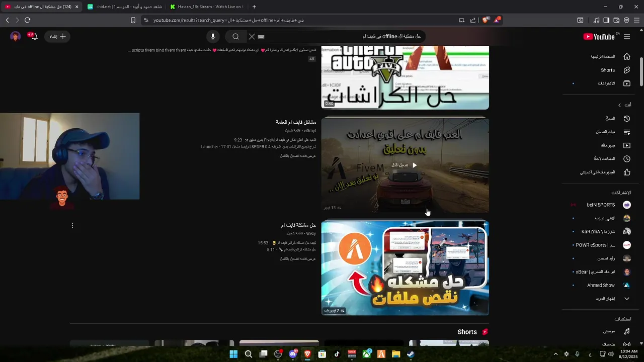Open vi3myl channel link
The width and height of the screenshot is (644, 362).
pyautogui.click(x=310, y=131)
